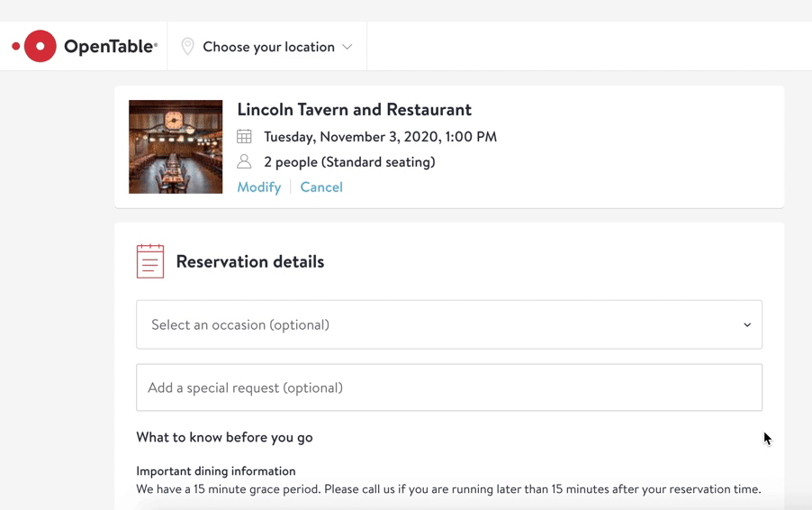
Task: Click the Important dining information label
Action: [215, 471]
